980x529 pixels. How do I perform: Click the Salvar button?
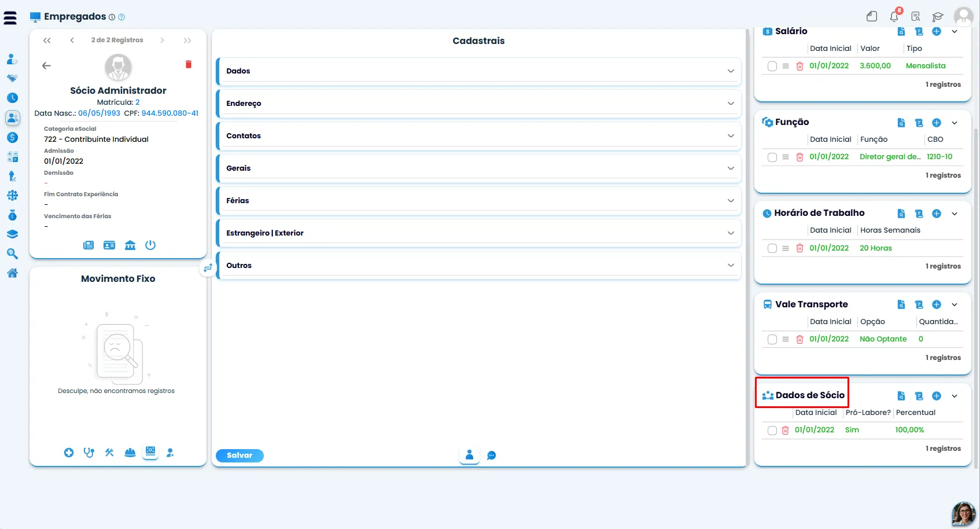pyautogui.click(x=240, y=455)
